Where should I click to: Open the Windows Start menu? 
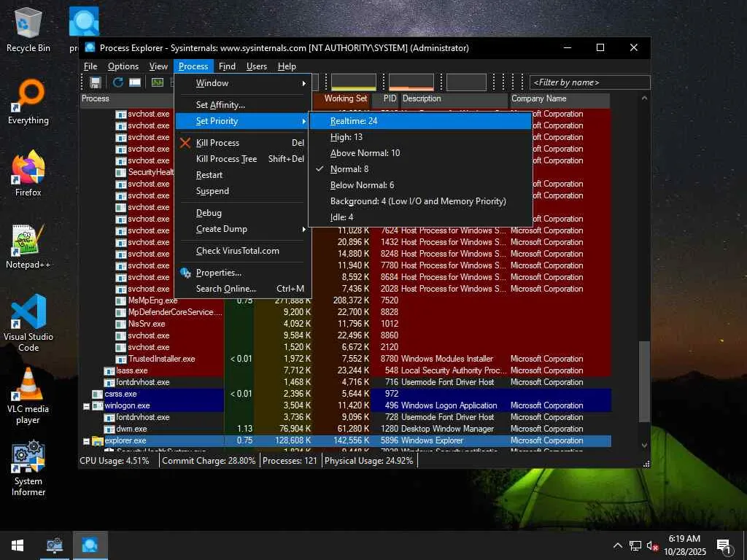click(18, 545)
